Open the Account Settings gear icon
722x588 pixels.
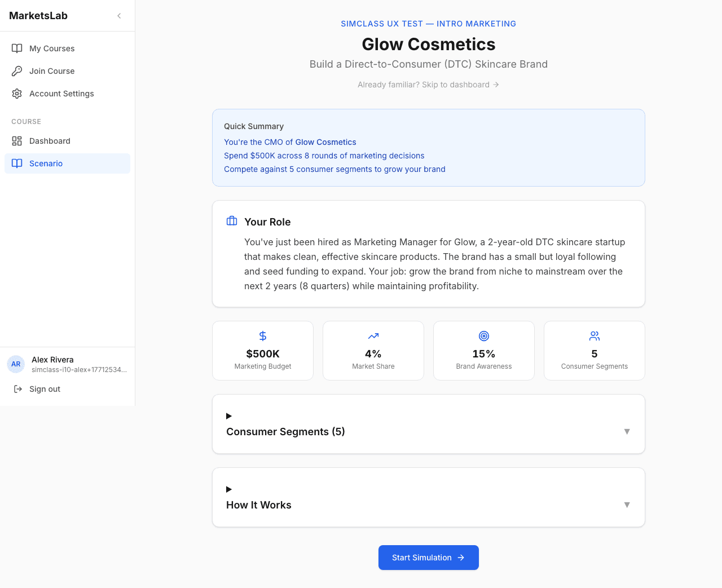(17, 94)
